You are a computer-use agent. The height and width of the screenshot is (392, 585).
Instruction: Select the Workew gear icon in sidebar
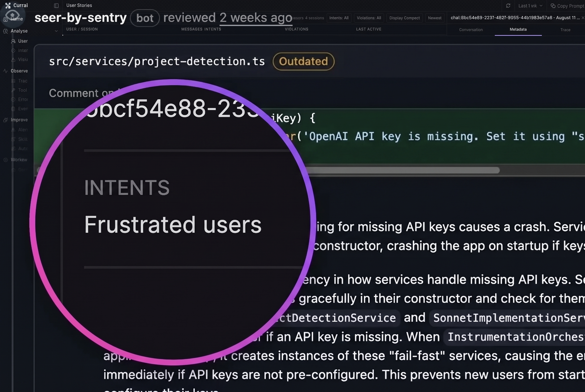click(x=6, y=160)
